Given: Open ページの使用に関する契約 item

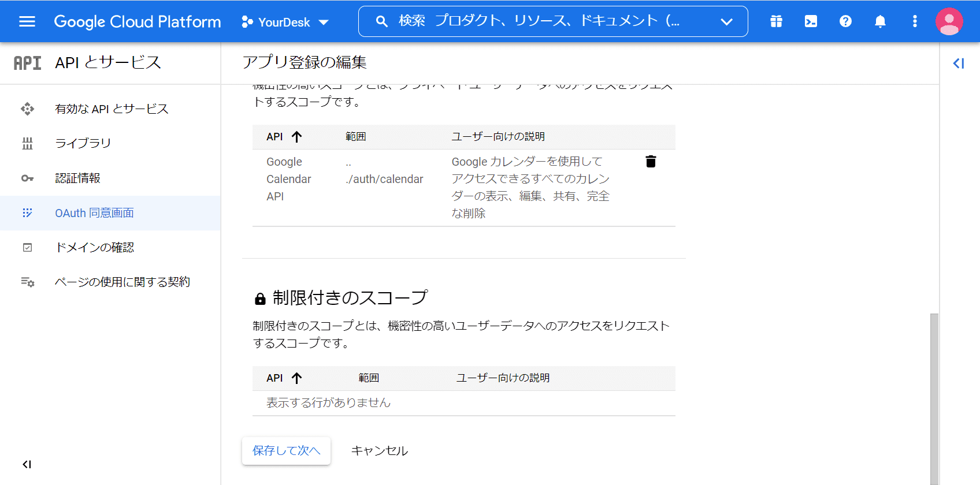Looking at the screenshot, I should click(x=110, y=282).
